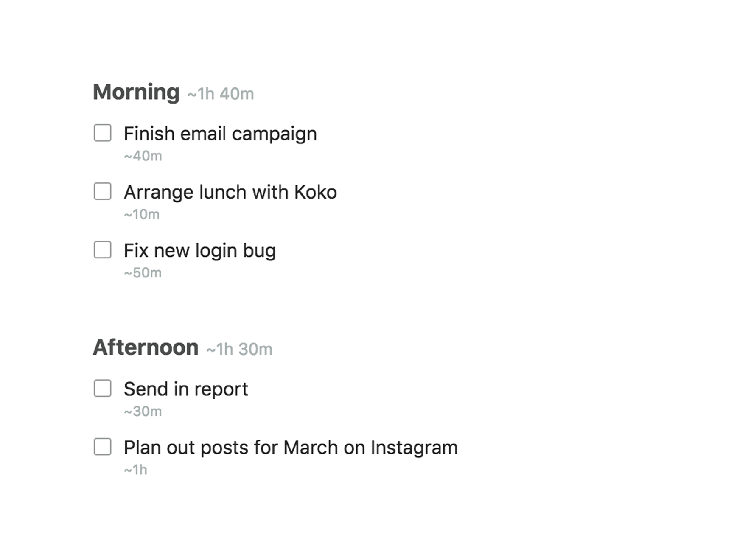The image size is (751, 560).
Task: Click the Morning ~1h 40m total estimate
Action: [221, 94]
